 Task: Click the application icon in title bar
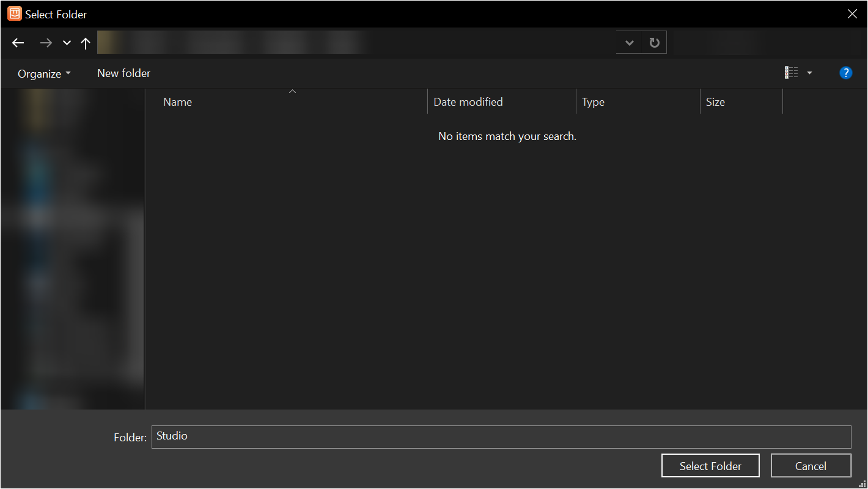click(x=13, y=13)
